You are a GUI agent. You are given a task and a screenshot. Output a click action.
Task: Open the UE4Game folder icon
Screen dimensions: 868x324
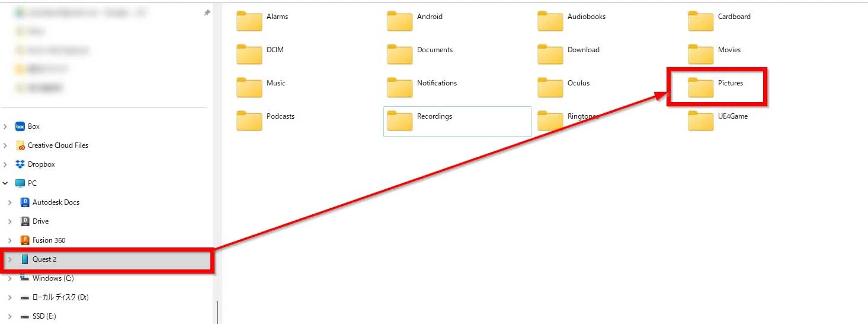(x=700, y=121)
